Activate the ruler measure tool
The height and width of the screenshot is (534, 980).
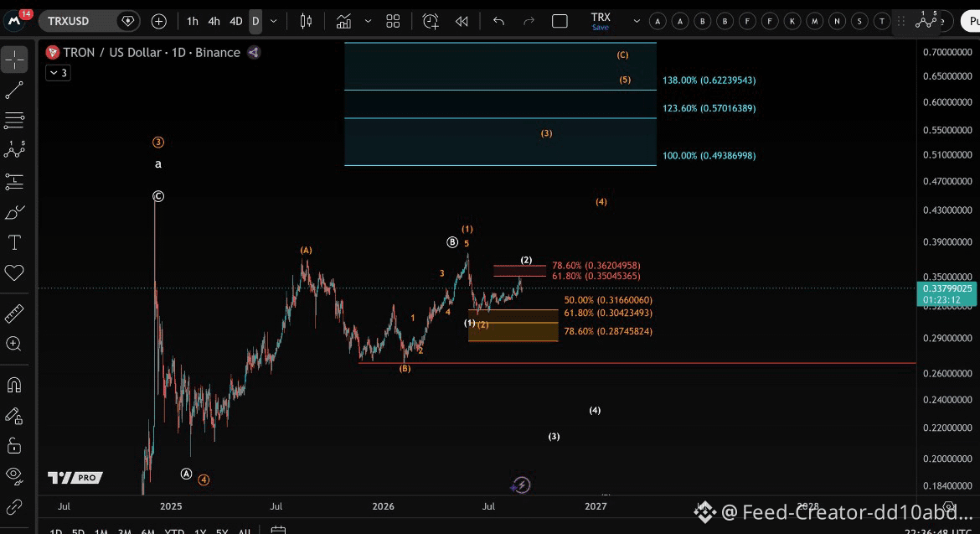[x=14, y=314]
